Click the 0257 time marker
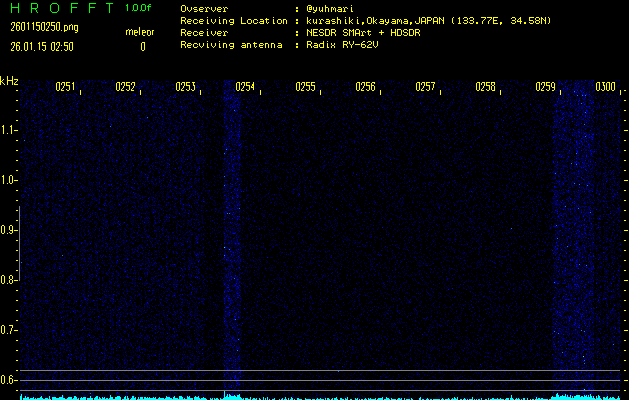 (425, 87)
